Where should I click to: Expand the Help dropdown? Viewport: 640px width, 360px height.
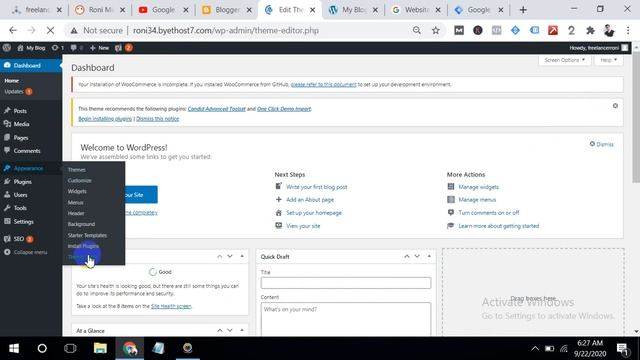tap(609, 60)
